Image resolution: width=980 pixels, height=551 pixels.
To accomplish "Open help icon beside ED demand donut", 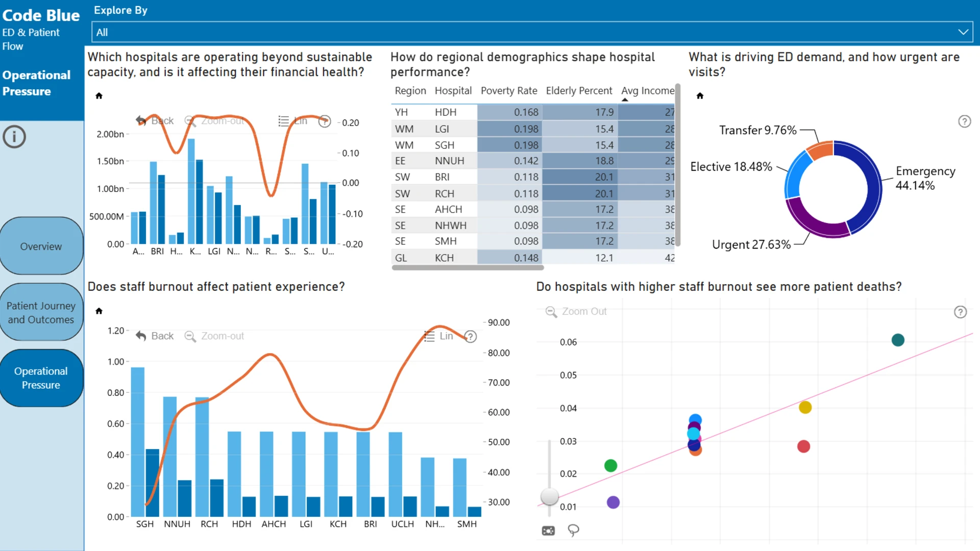I will tap(964, 121).
